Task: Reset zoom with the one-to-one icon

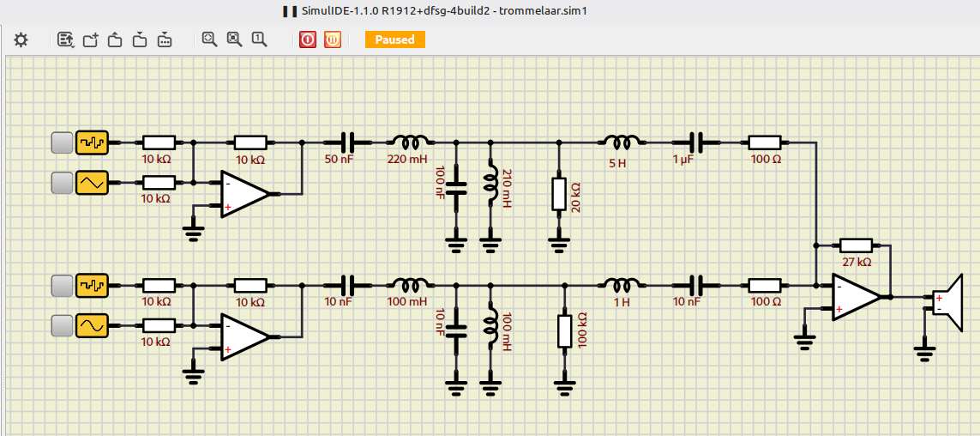Action: click(260, 39)
